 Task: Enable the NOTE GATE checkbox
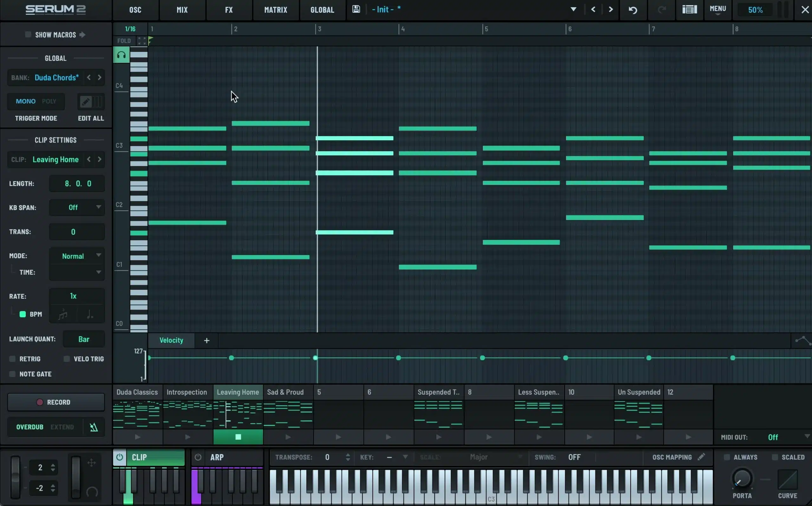[12, 374]
